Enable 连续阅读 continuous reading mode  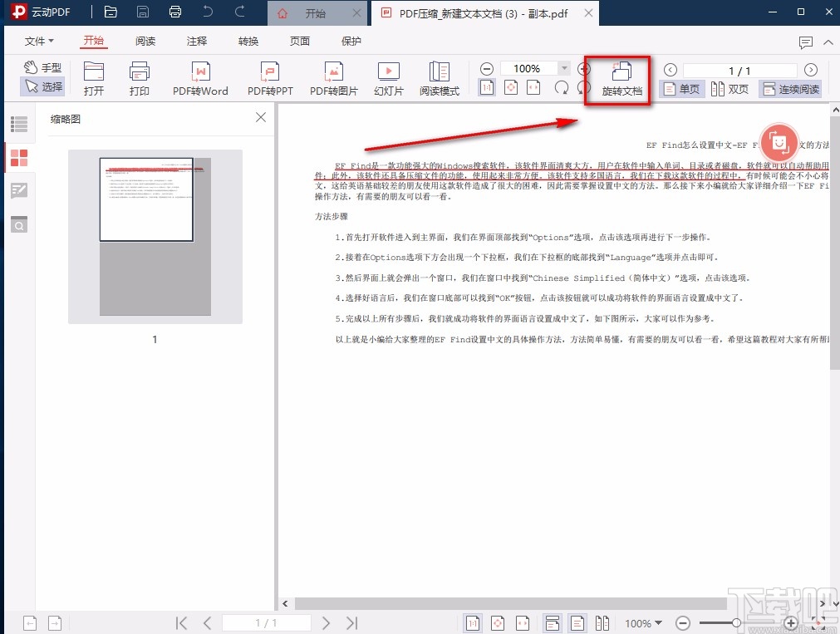pos(788,89)
